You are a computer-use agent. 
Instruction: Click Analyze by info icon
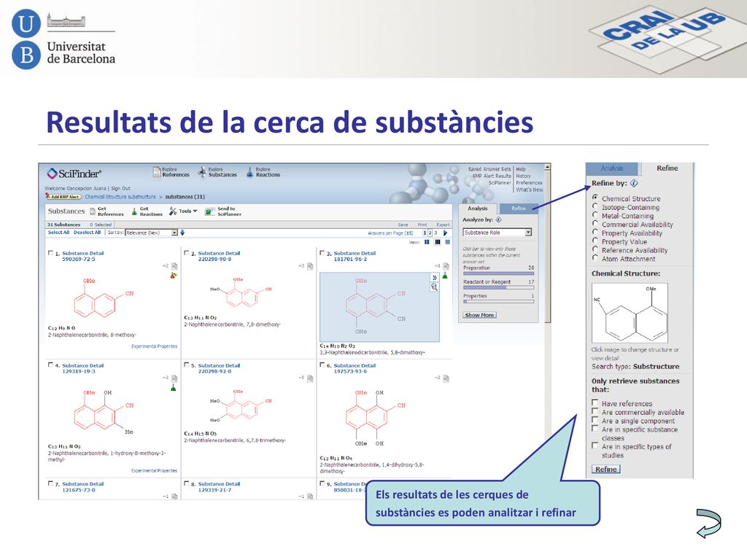[x=498, y=219]
